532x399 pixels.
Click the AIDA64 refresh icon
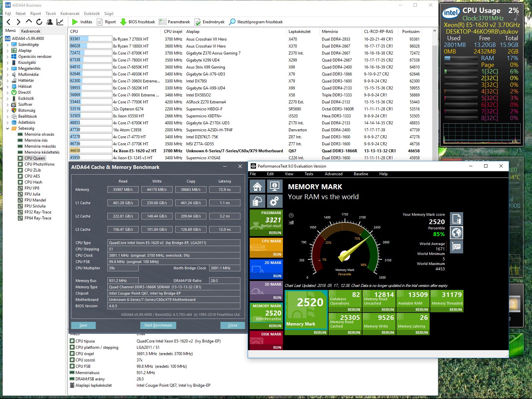coord(39,22)
